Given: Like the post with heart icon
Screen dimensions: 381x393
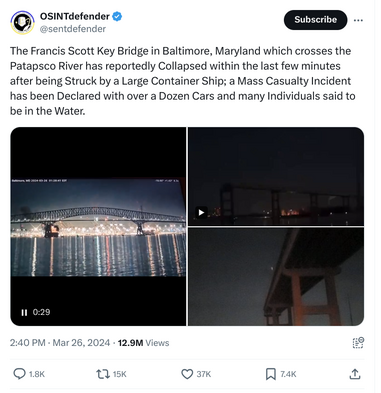Looking at the screenshot, I should [187, 374].
